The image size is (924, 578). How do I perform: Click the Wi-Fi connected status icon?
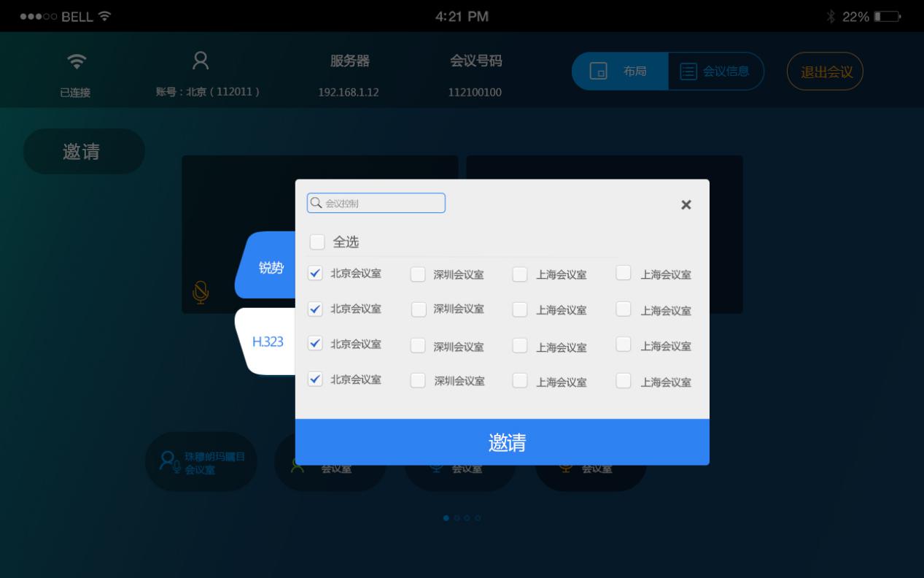pyautogui.click(x=76, y=62)
